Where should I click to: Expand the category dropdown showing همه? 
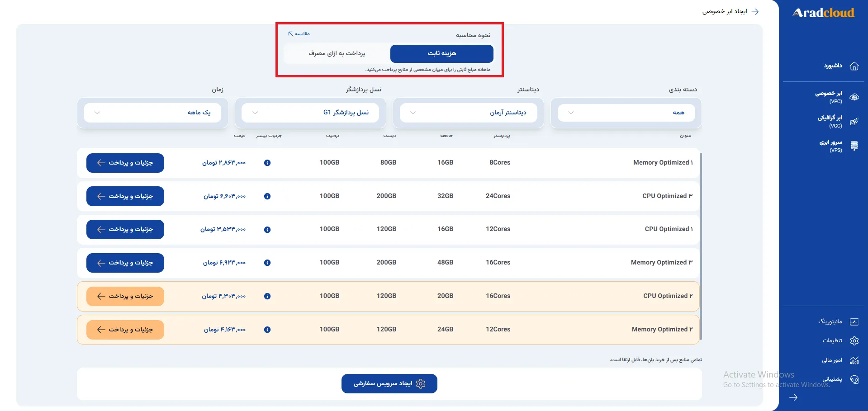click(x=626, y=113)
